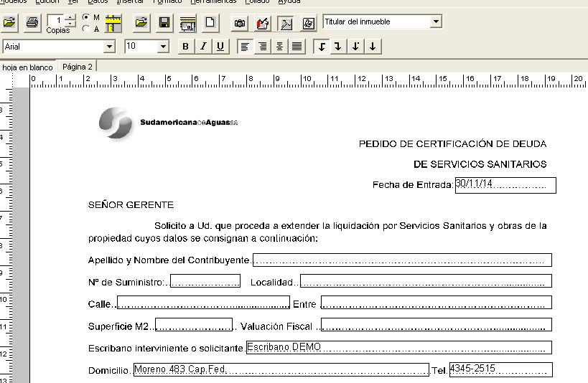
Task: Justify the text
Action: 297,47
